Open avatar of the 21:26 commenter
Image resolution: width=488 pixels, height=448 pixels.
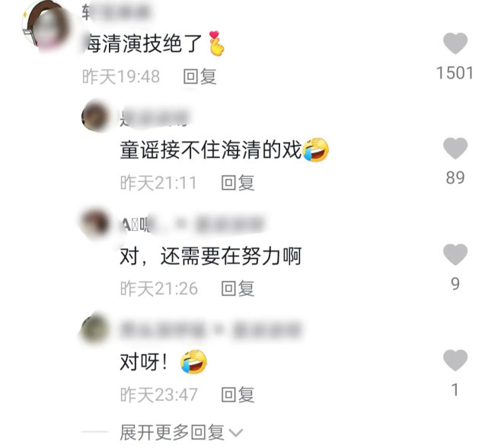pos(95,222)
